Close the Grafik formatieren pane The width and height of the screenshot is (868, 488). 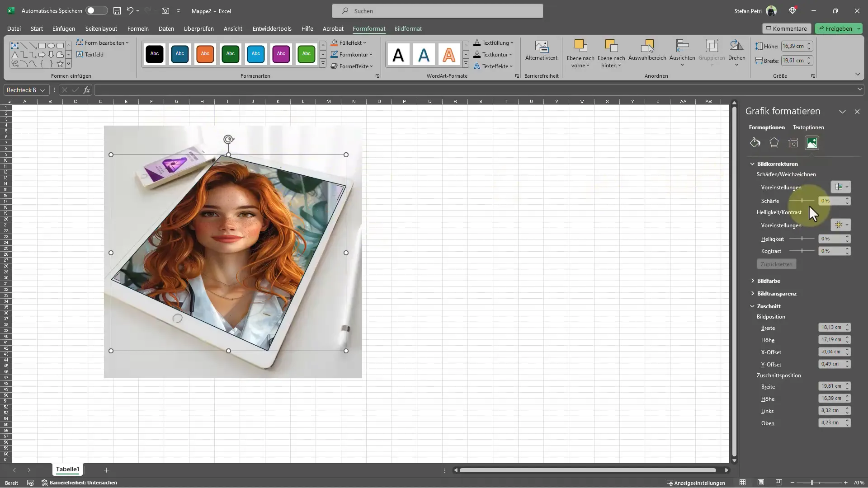[x=857, y=112]
